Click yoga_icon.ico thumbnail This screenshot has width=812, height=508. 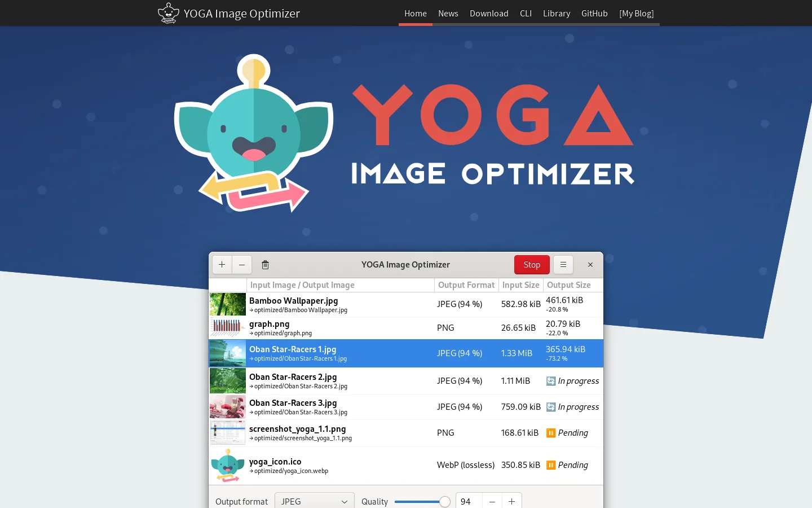tap(228, 465)
